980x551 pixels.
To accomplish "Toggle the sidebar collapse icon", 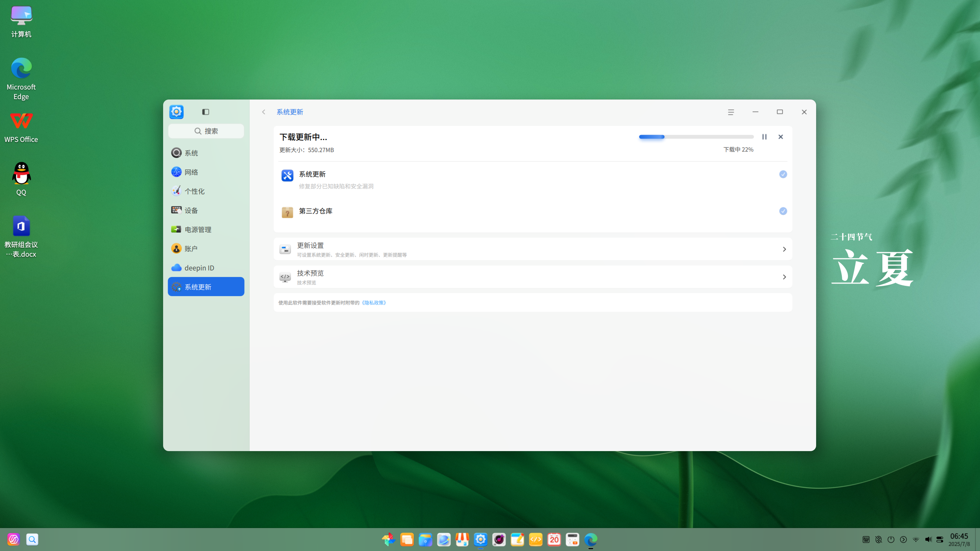I will [x=206, y=112].
